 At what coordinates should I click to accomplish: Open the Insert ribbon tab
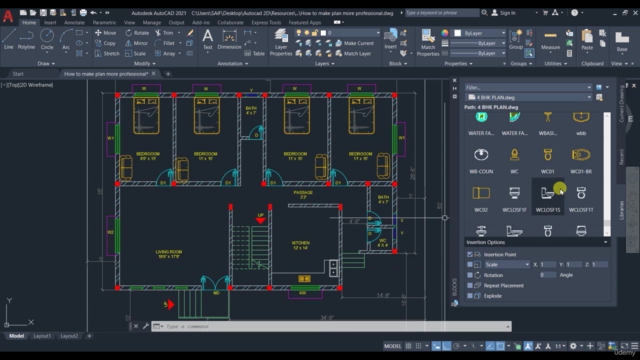(50, 22)
